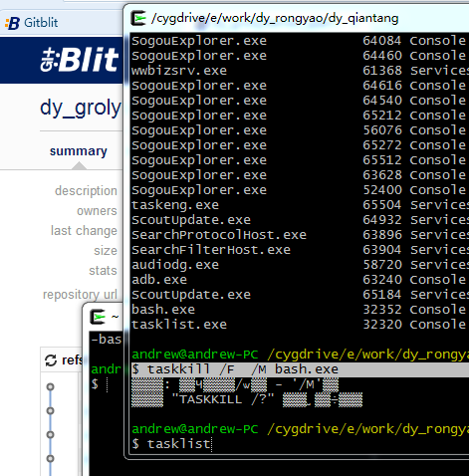Click the taskeng.exe process name
This screenshot has width=469, height=476.
tap(175, 205)
